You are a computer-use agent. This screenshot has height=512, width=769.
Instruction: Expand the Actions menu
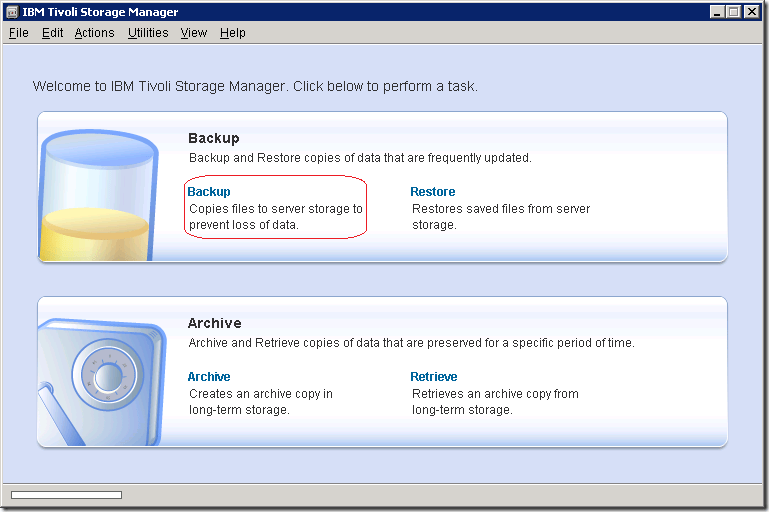pos(94,33)
